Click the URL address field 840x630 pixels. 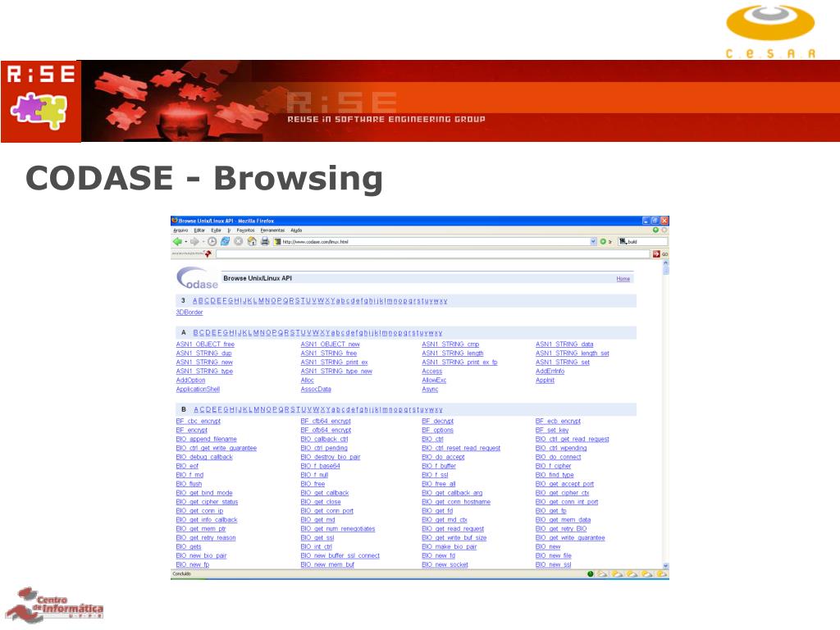pos(435,242)
